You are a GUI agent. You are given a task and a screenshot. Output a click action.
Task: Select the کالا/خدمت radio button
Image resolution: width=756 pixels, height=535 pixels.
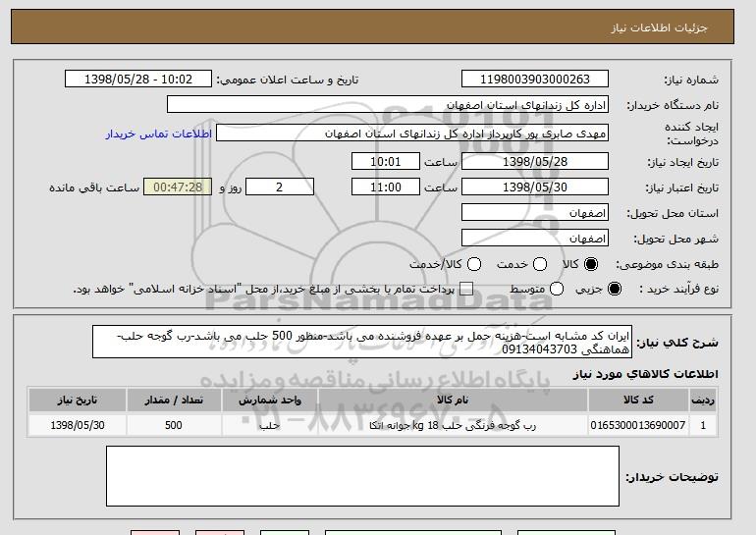coord(474,264)
